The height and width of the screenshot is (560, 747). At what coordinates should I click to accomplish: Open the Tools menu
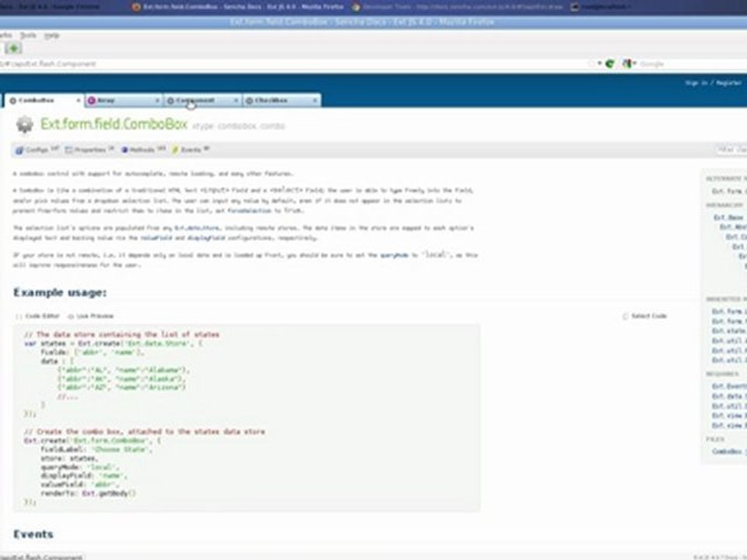click(28, 35)
